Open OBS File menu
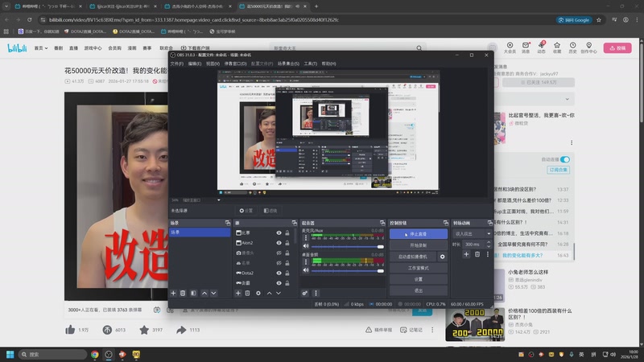 point(177,64)
